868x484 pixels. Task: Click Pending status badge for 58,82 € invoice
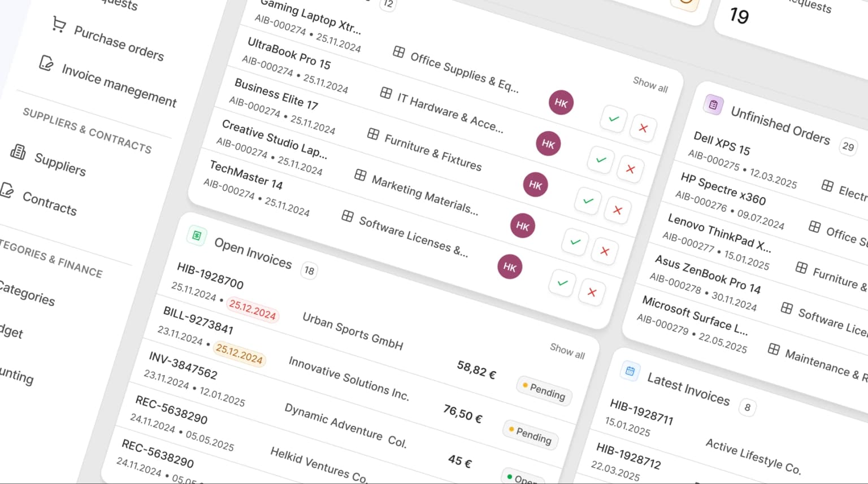[544, 391]
